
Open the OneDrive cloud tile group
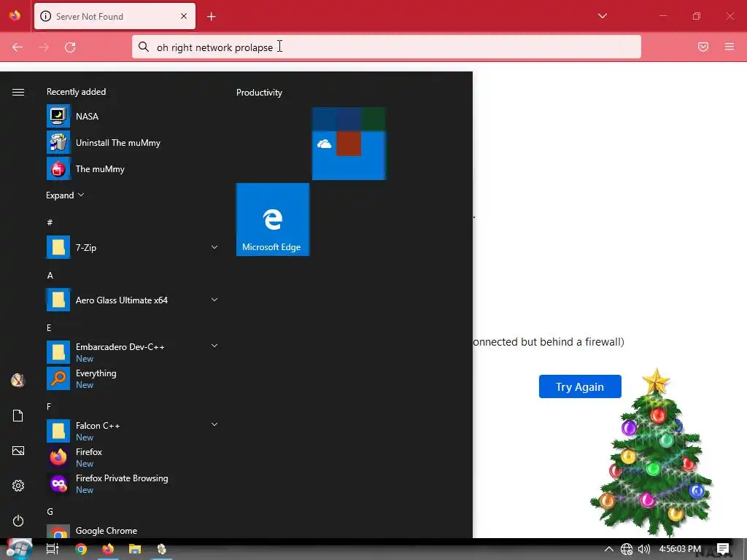(x=349, y=144)
